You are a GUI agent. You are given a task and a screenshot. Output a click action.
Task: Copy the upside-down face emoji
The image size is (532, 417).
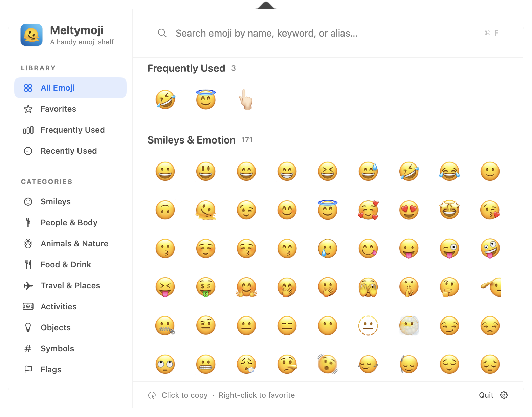[165, 210]
